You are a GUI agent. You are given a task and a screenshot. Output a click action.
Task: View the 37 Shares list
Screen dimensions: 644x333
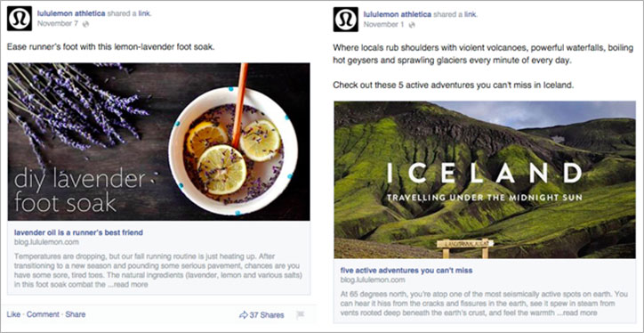[x=267, y=315]
